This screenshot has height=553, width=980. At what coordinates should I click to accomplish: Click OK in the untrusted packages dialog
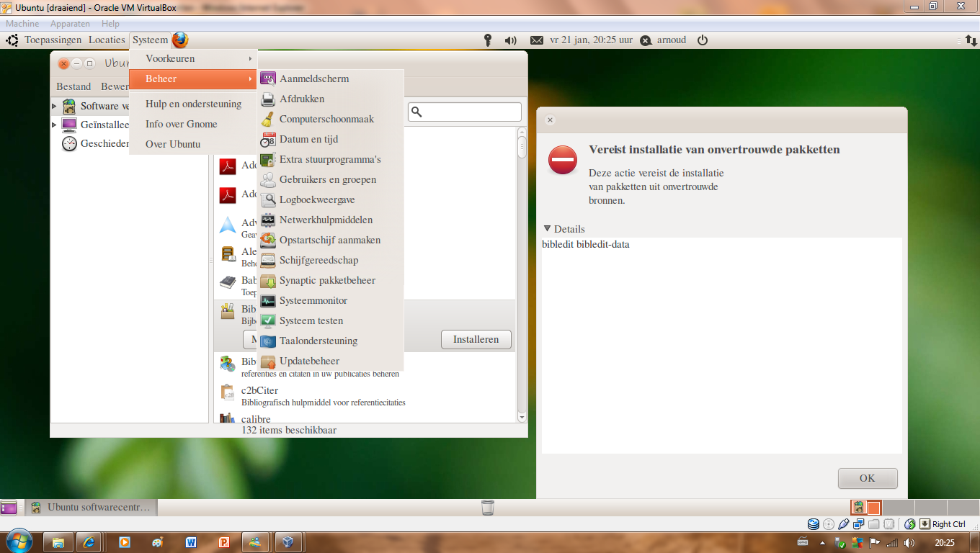coord(867,478)
